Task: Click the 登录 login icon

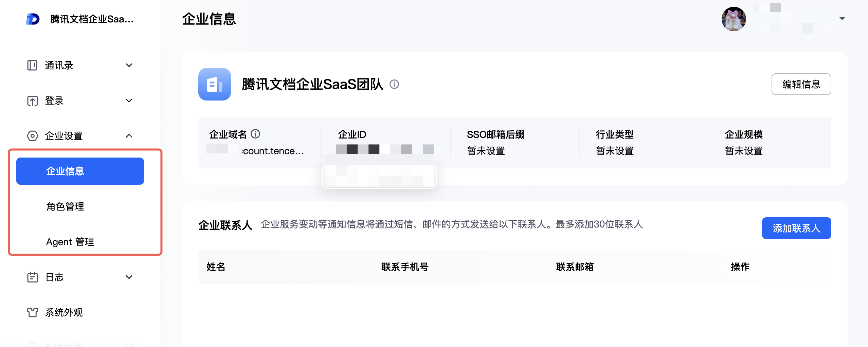Action: click(32, 101)
